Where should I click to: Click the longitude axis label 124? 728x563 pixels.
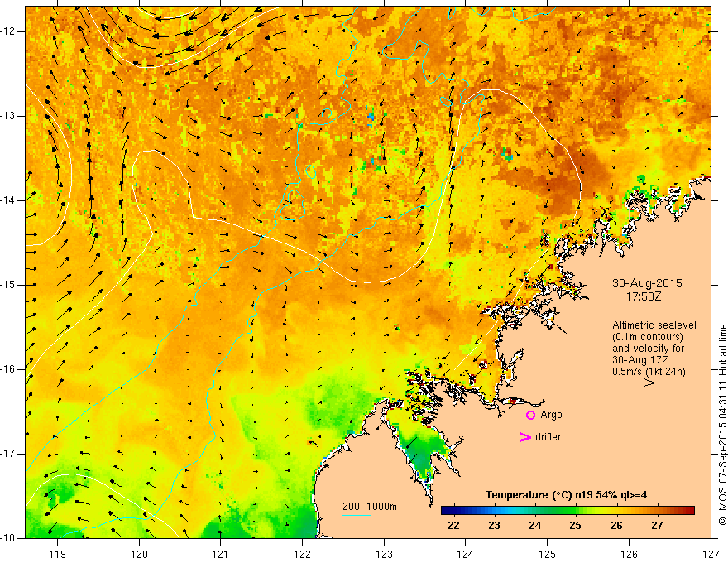coord(465,554)
